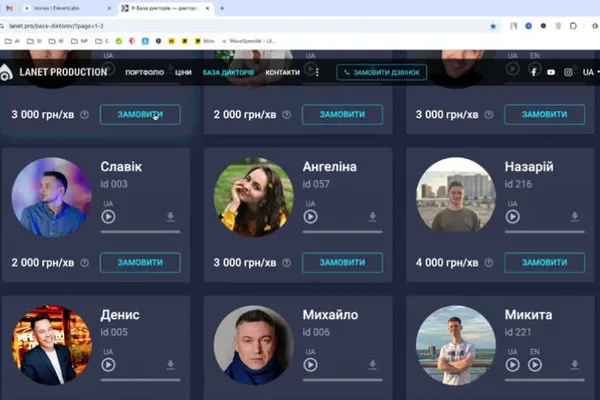This screenshot has height=400, width=600.
Task: Show price info next to 4 000 грн/хв
Action: (x=489, y=263)
